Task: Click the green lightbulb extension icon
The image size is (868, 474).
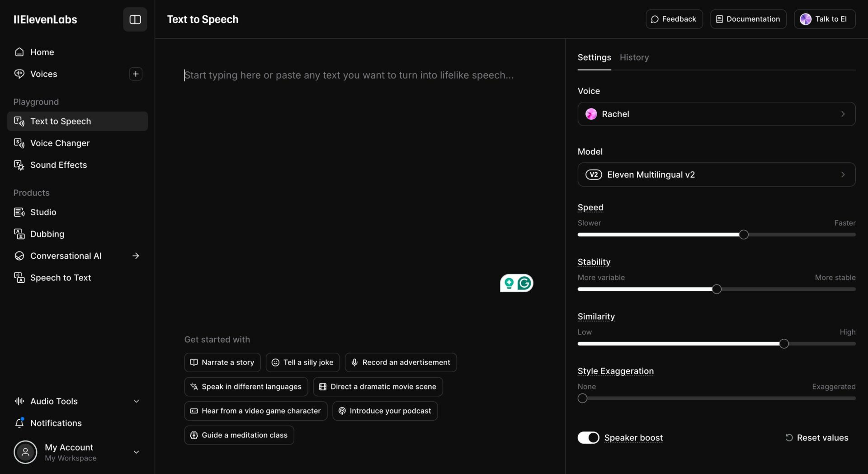Action: tap(509, 283)
